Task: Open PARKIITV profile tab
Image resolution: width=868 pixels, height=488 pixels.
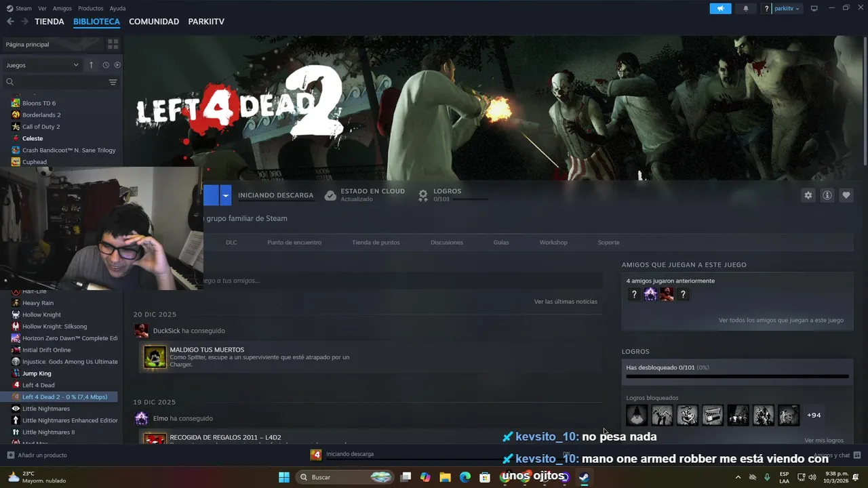Action: [205, 22]
